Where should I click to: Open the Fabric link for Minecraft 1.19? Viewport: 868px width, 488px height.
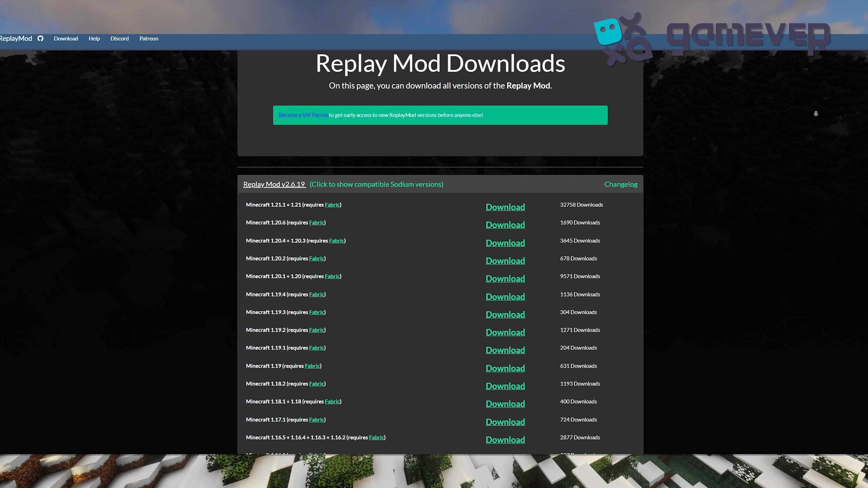[312, 366]
